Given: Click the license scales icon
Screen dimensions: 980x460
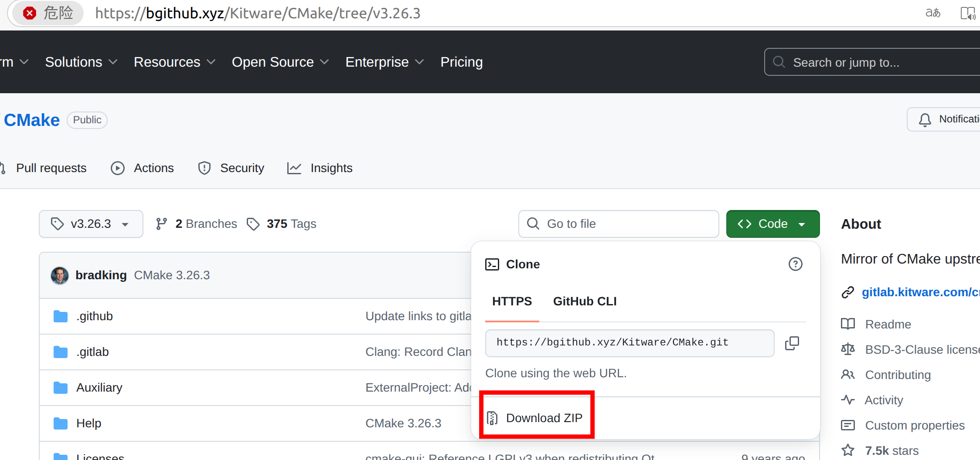Looking at the screenshot, I should (x=848, y=349).
